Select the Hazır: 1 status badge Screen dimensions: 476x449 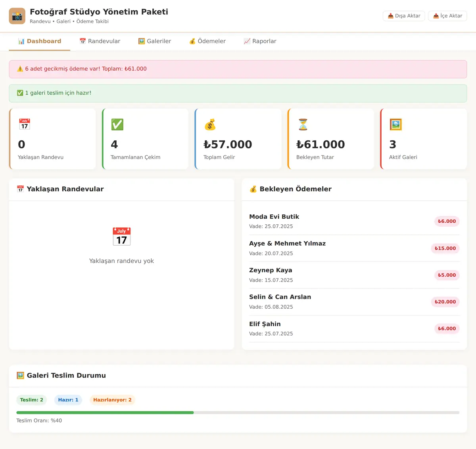pyautogui.click(x=68, y=400)
